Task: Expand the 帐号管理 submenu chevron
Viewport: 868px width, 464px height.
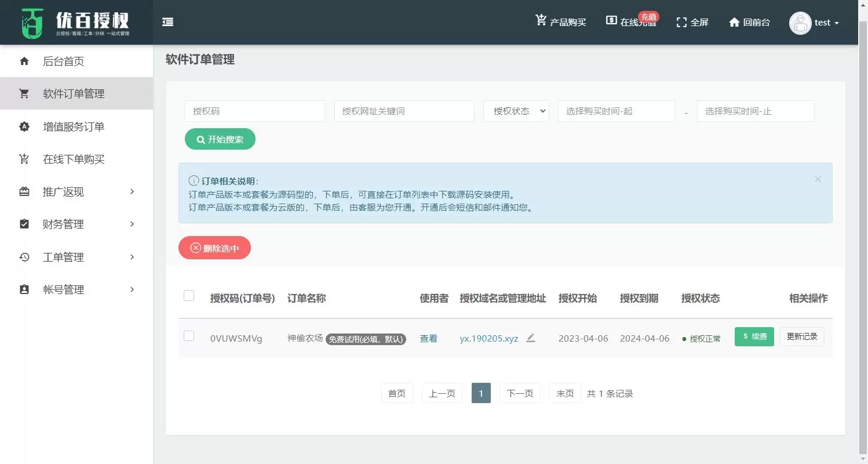Action: (132, 289)
